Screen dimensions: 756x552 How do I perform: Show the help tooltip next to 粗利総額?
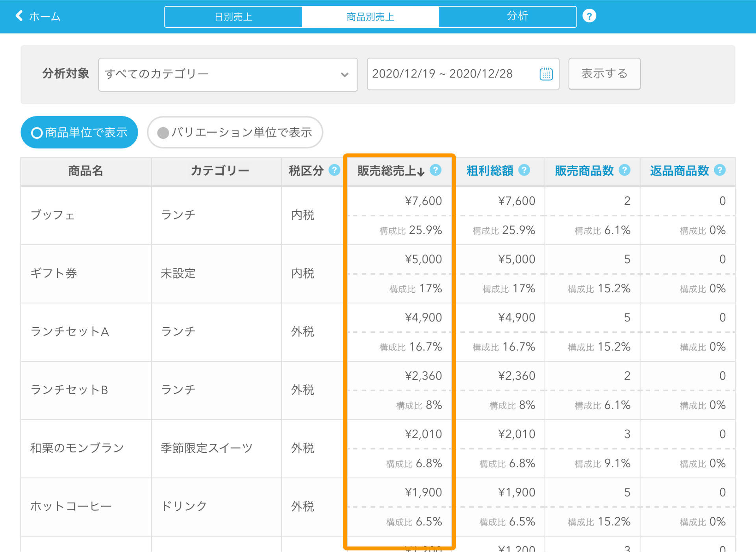(x=524, y=170)
